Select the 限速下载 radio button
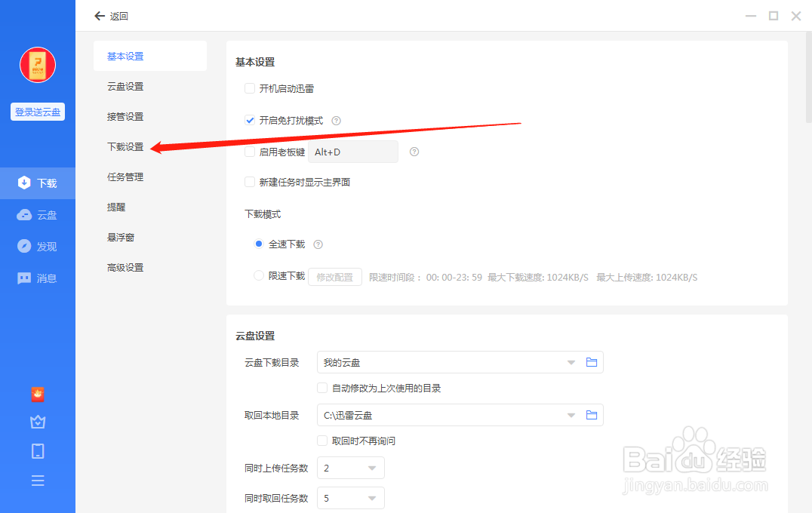 click(x=258, y=275)
